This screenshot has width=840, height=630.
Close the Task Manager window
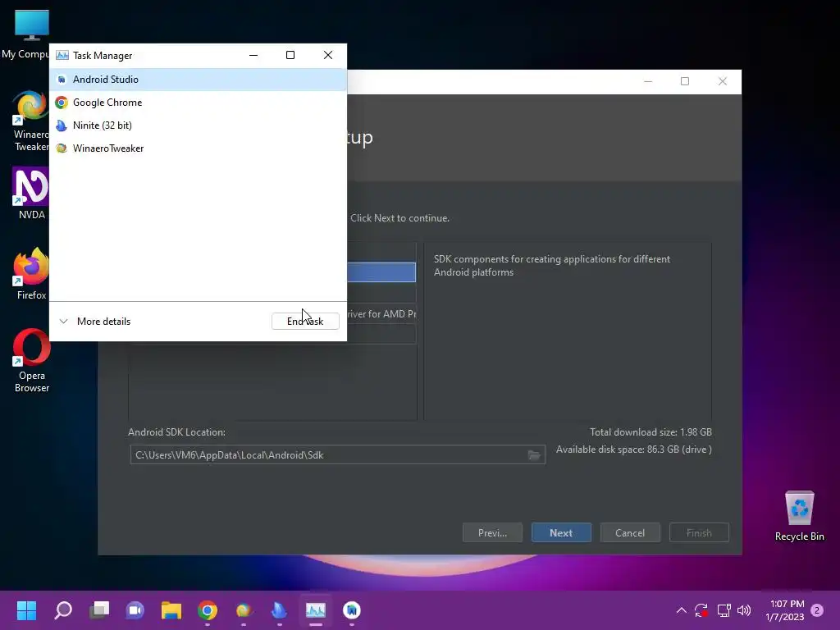pyautogui.click(x=328, y=55)
